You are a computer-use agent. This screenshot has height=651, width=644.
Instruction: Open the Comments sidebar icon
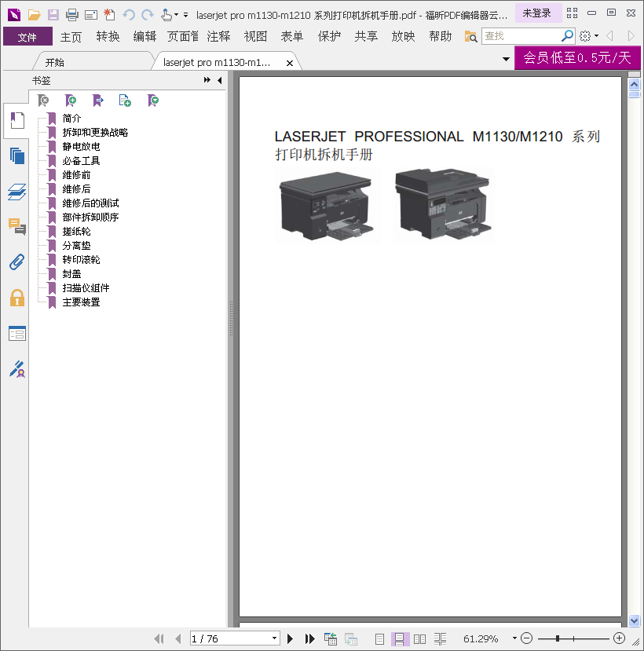(17, 227)
